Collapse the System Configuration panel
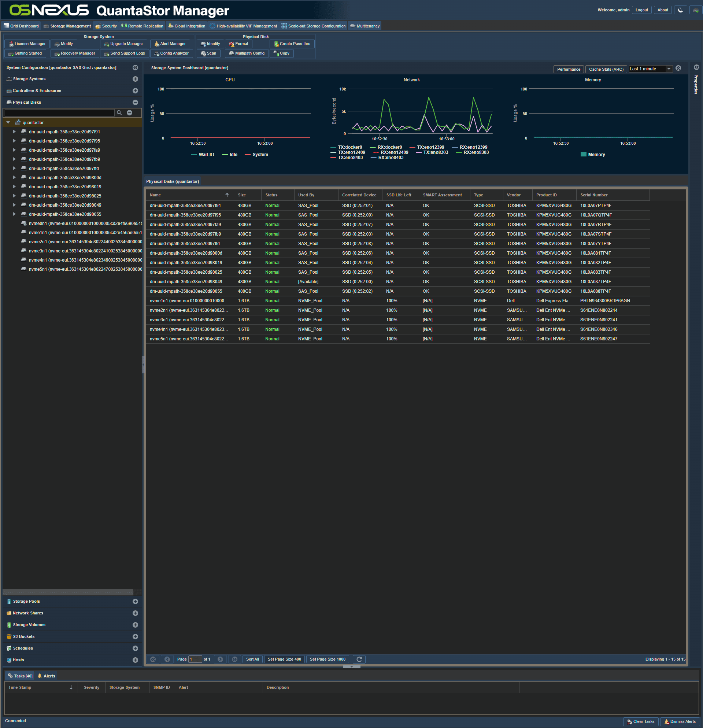The height and width of the screenshot is (728, 703). [x=135, y=68]
